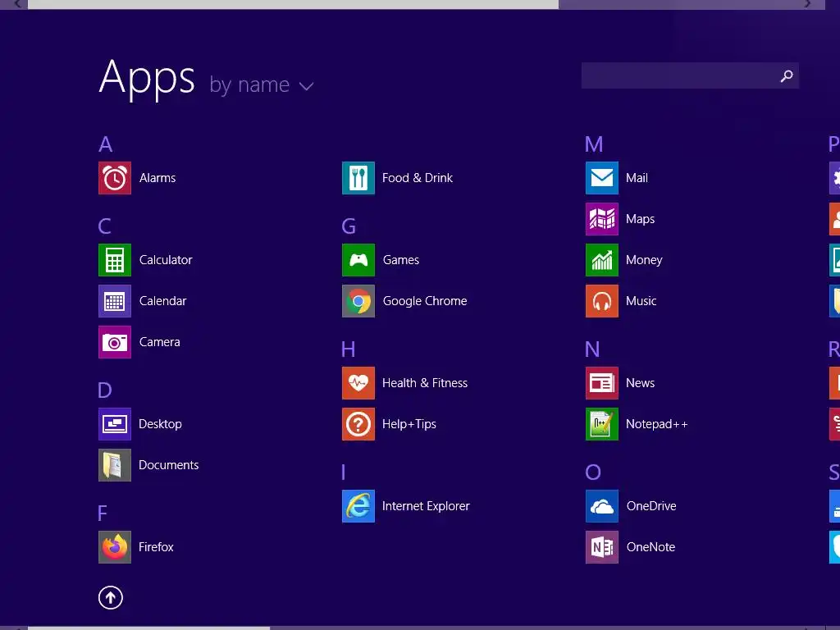Start the Camera app icon

[x=115, y=342]
